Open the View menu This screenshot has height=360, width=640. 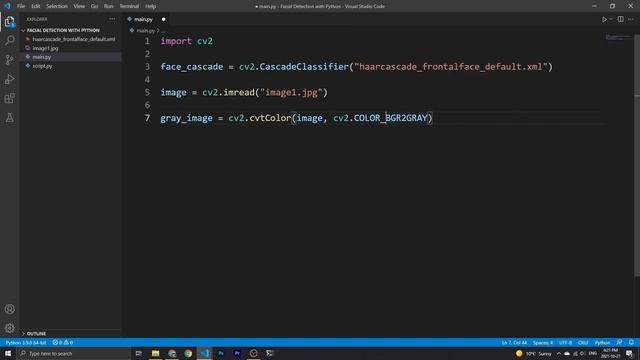[x=79, y=6]
